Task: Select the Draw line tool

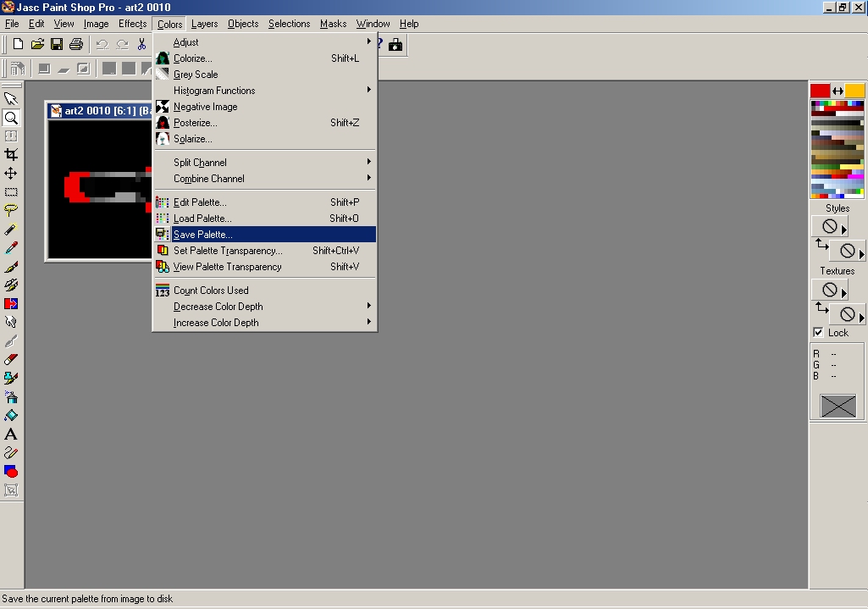Action: pos(11,453)
